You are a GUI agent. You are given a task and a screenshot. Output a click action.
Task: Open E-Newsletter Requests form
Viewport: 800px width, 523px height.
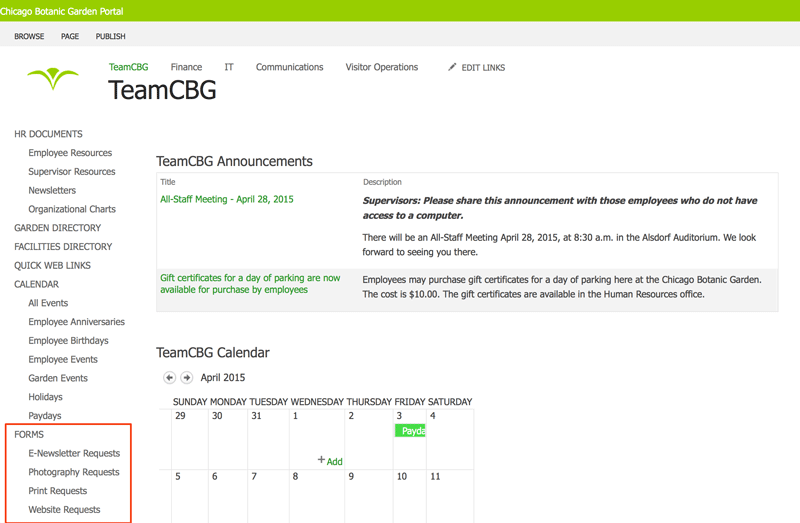(74, 453)
